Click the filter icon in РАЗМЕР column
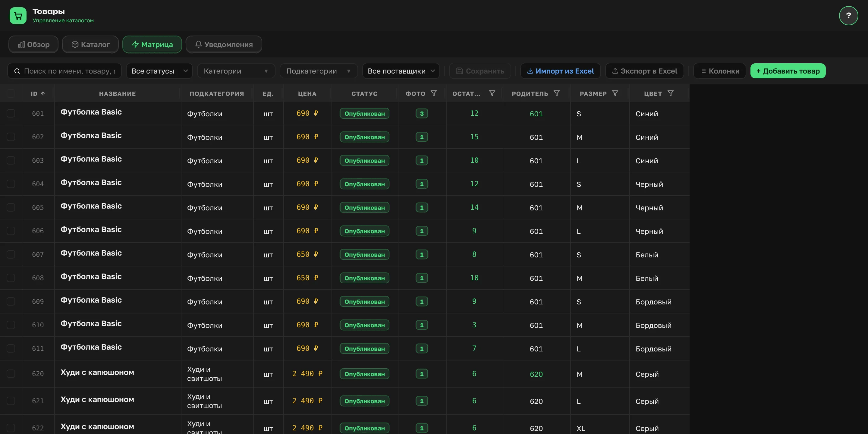Viewport: 868px width, 434px height. (x=615, y=93)
